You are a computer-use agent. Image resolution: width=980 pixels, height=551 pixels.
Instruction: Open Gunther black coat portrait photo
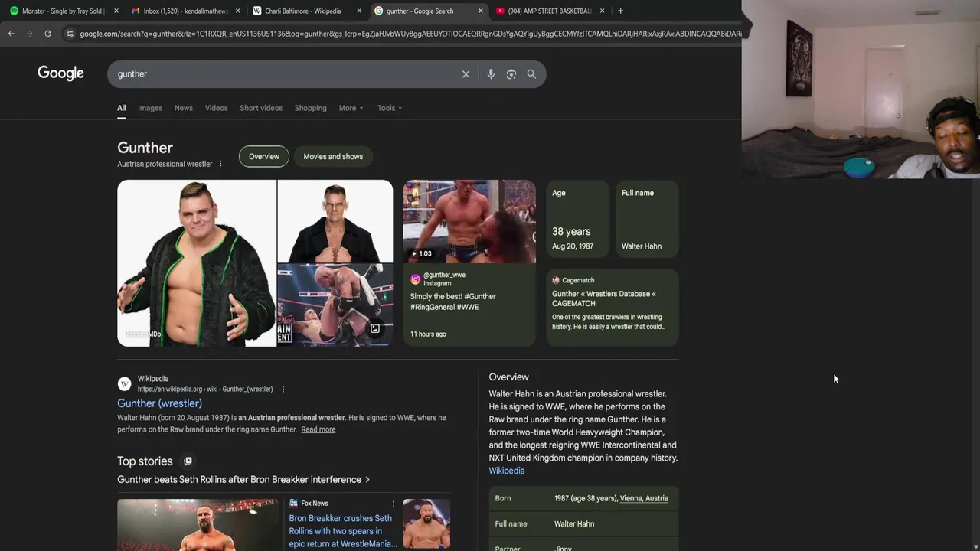[x=335, y=222]
